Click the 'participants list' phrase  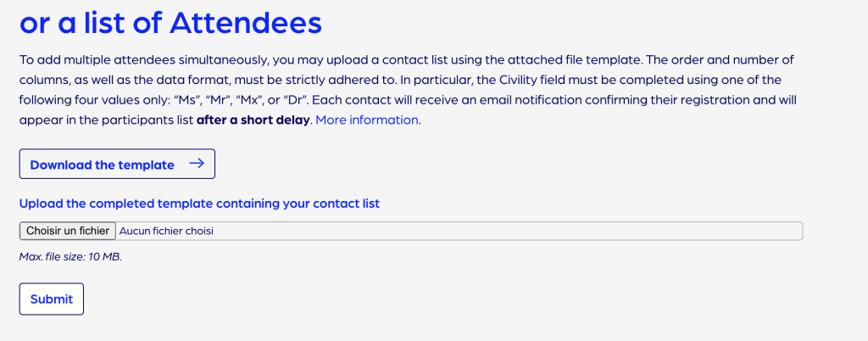pyautogui.click(x=145, y=120)
